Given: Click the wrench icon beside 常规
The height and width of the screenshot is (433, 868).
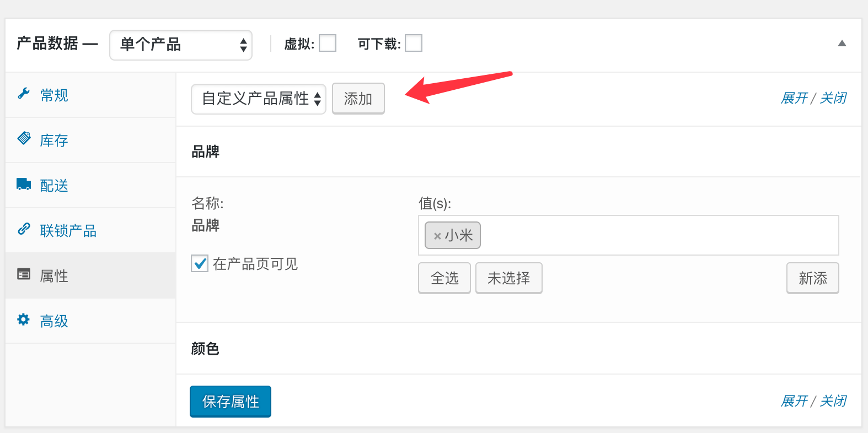Looking at the screenshot, I should (24, 94).
